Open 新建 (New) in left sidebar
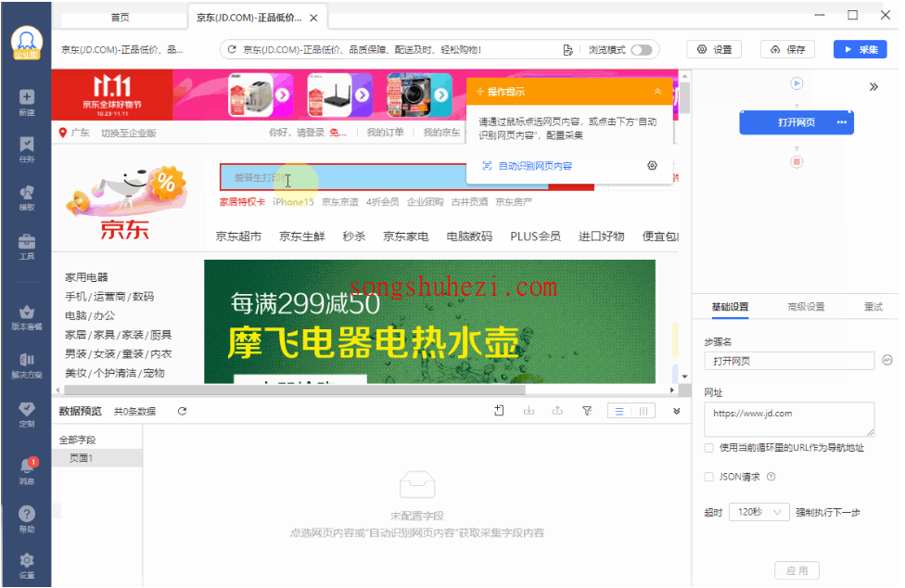The image size is (905, 588). coord(27,102)
